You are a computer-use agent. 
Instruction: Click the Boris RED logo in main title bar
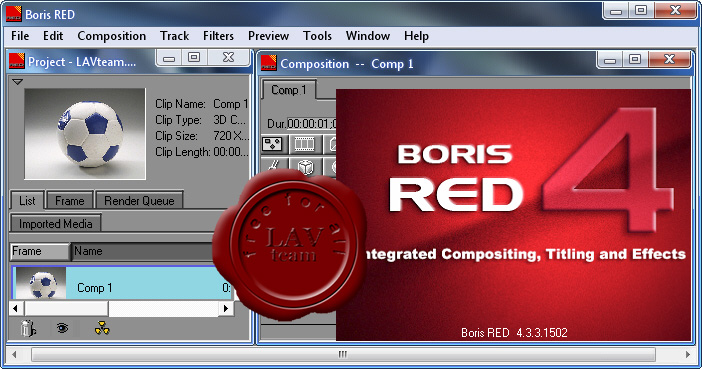13,14
